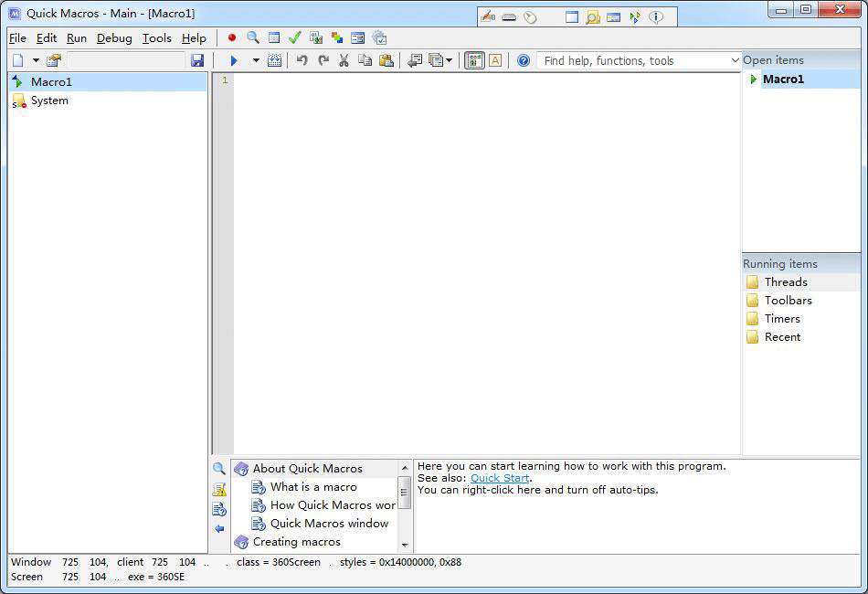Toggle the pressed-in toolbar button beside the 'A' icon
The image size is (868, 594).
tap(474, 60)
